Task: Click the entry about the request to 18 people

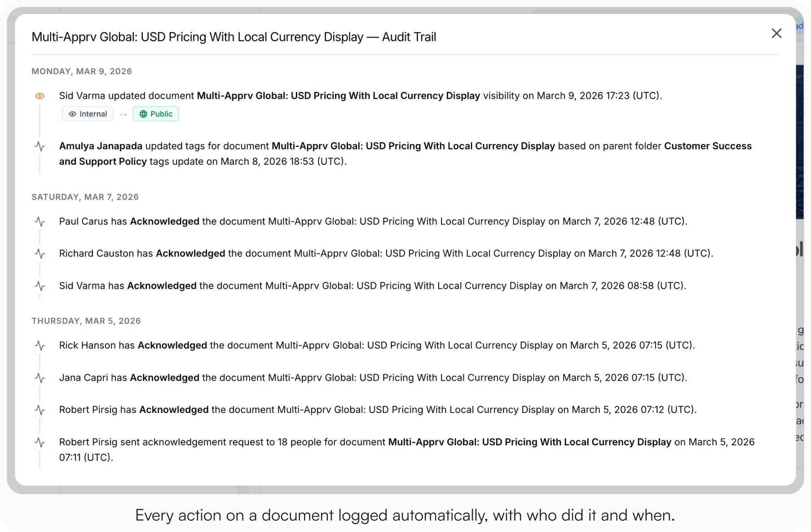Action: point(407,449)
